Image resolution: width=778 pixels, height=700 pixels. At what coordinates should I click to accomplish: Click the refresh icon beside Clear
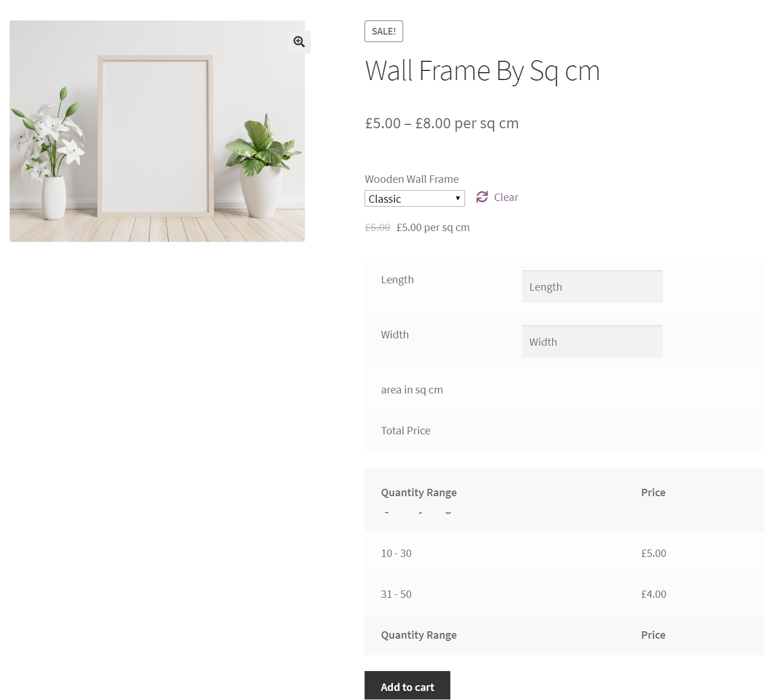coord(482,197)
